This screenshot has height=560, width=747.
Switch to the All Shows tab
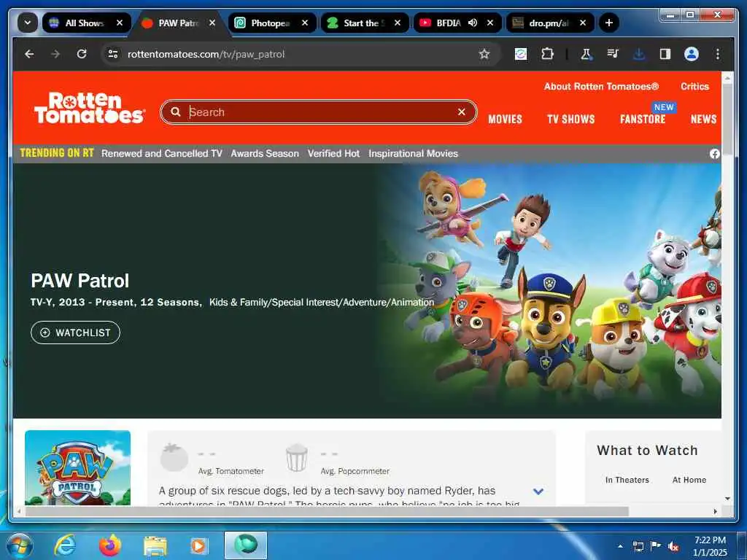click(86, 23)
